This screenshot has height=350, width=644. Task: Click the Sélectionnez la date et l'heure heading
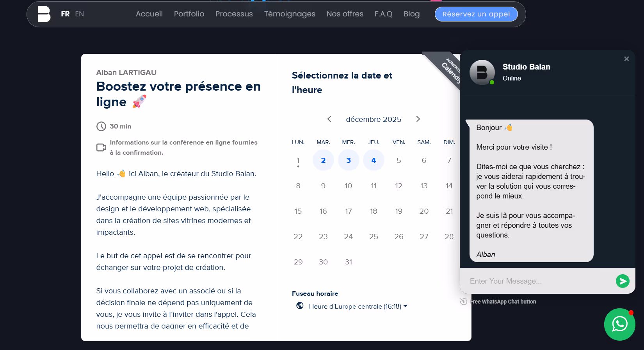tap(342, 82)
